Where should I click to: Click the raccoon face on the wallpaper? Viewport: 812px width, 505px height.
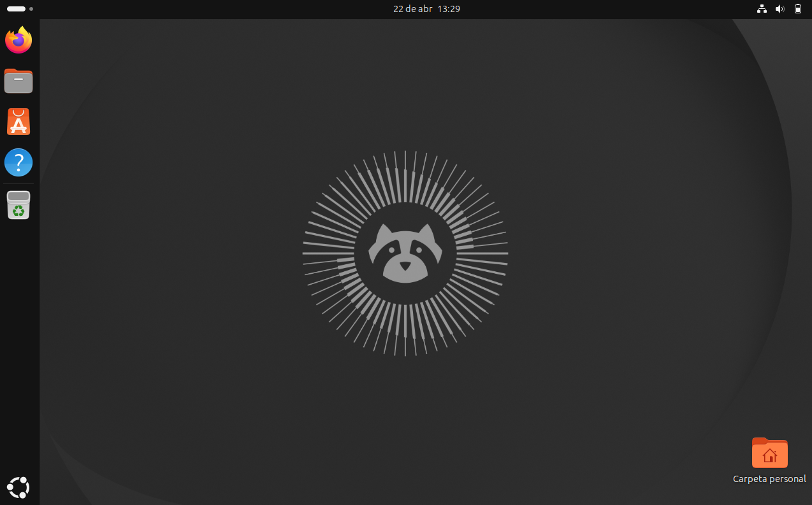(x=405, y=253)
